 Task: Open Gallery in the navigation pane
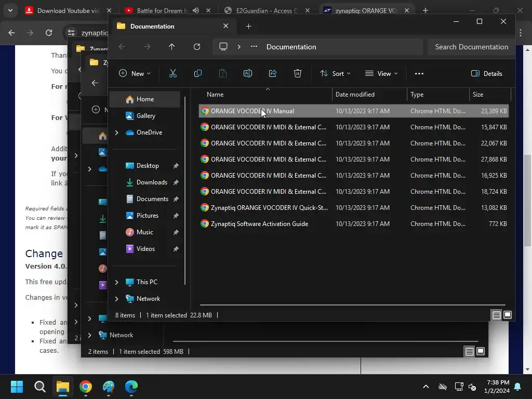pyautogui.click(x=146, y=116)
